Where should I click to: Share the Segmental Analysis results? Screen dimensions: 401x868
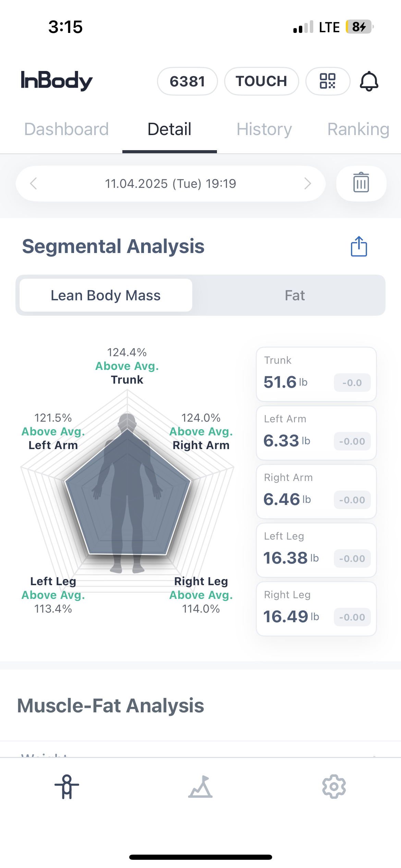click(x=359, y=246)
